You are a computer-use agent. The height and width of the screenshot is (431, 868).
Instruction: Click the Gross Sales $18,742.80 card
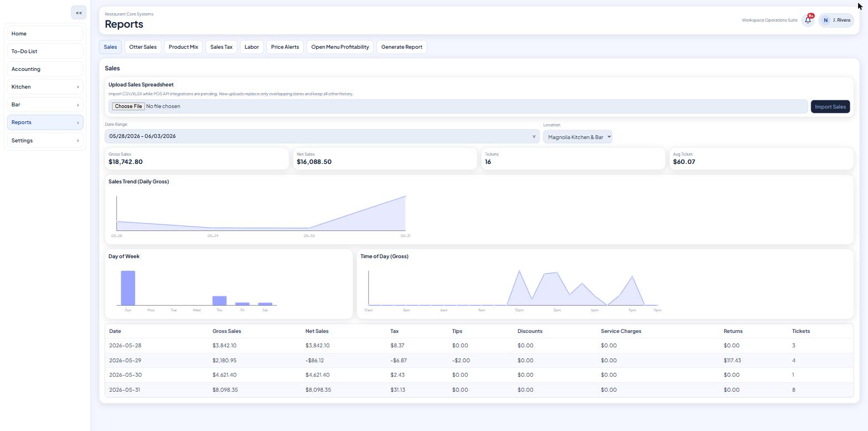[x=197, y=158]
